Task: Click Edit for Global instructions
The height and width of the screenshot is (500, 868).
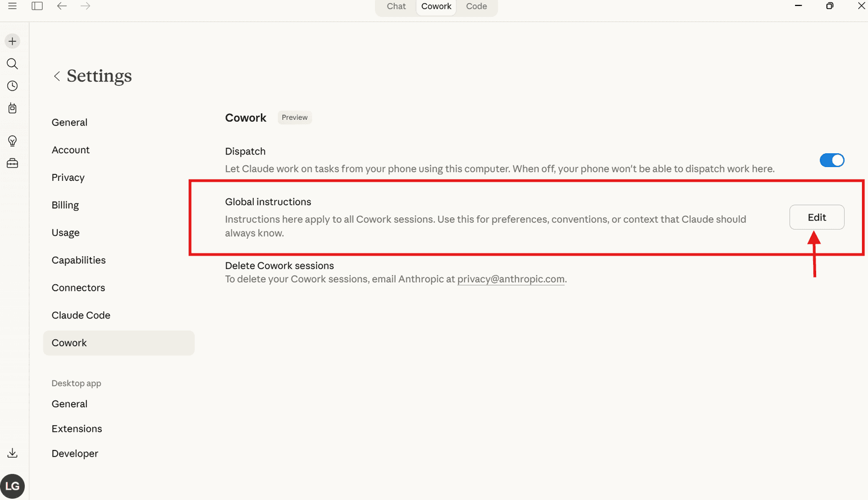Action: click(x=817, y=218)
